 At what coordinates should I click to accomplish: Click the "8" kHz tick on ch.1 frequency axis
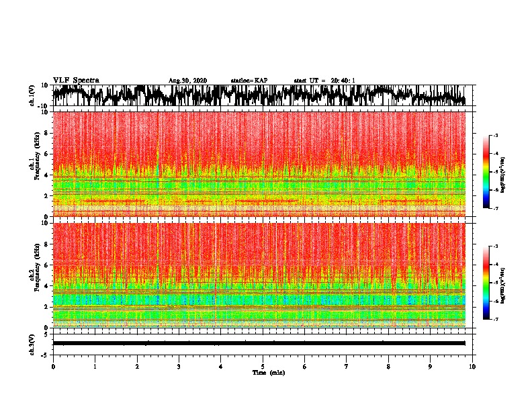click(46, 133)
